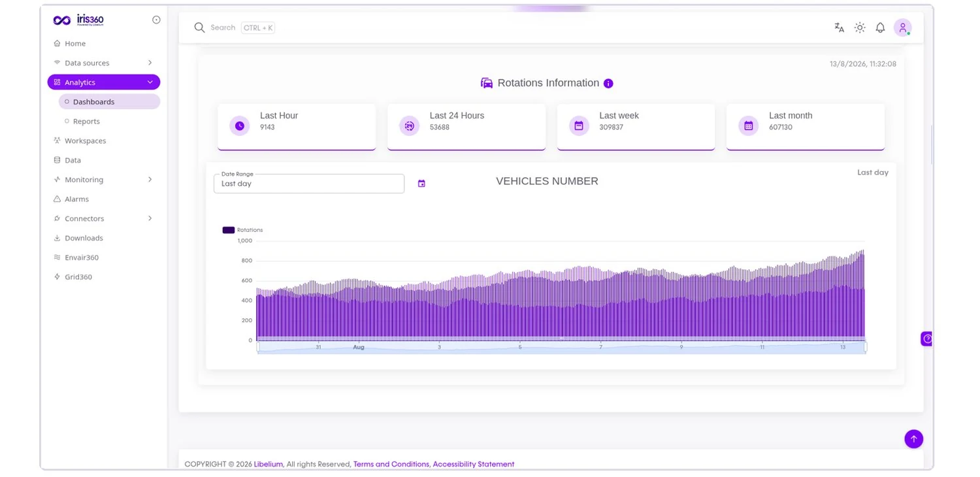980x477 pixels.
Task: Open the Home menu item
Action: [x=104, y=43]
